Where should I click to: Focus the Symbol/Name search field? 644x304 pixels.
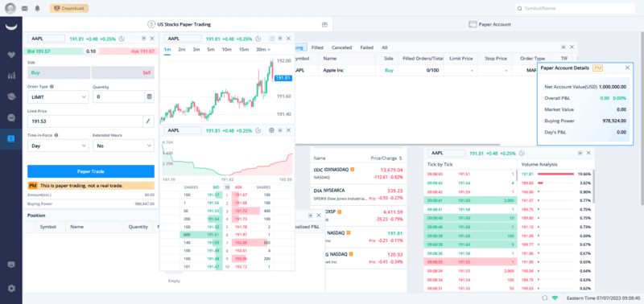point(575,8)
